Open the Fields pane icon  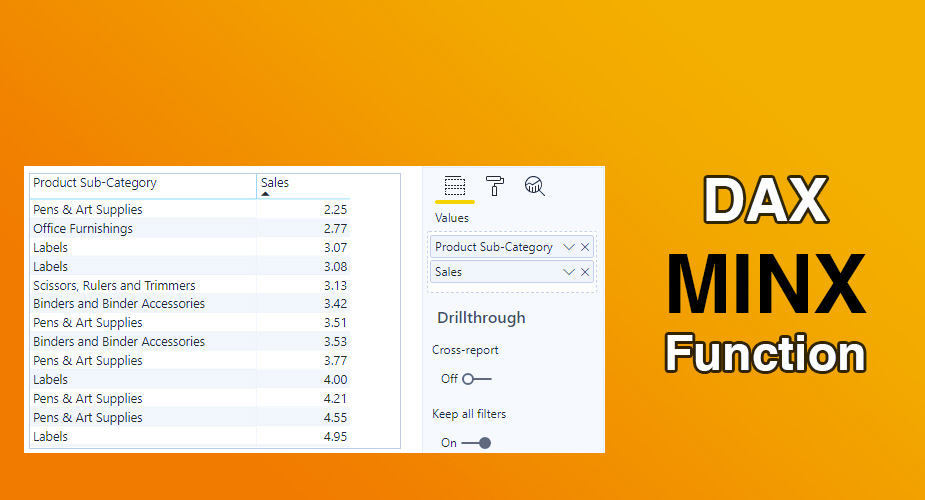454,186
